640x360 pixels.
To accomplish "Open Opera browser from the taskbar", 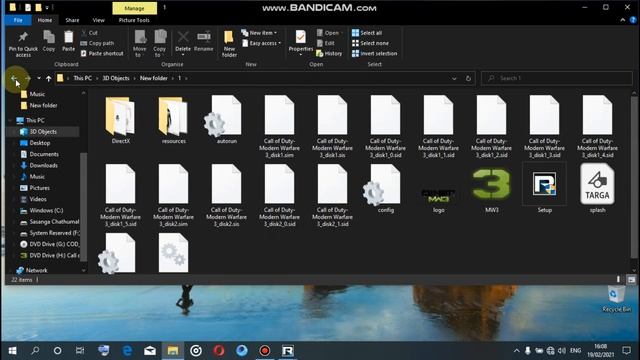I will pos(219,351).
